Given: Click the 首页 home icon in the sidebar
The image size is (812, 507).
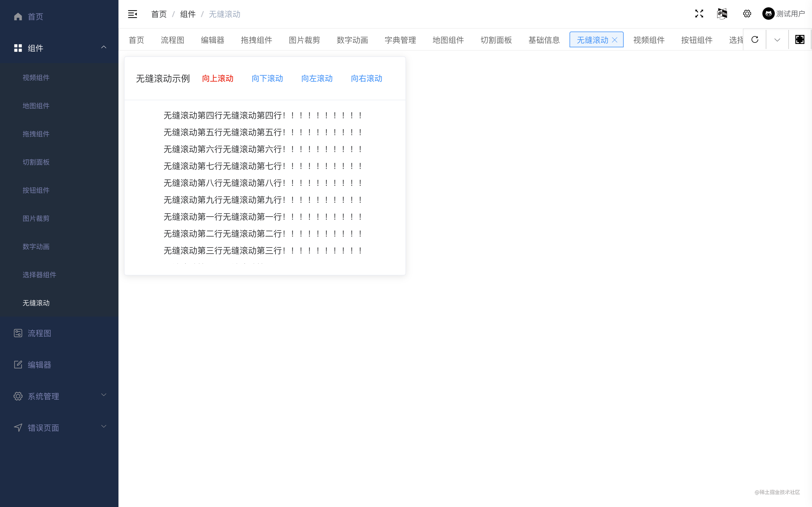Looking at the screenshot, I should (x=18, y=16).
